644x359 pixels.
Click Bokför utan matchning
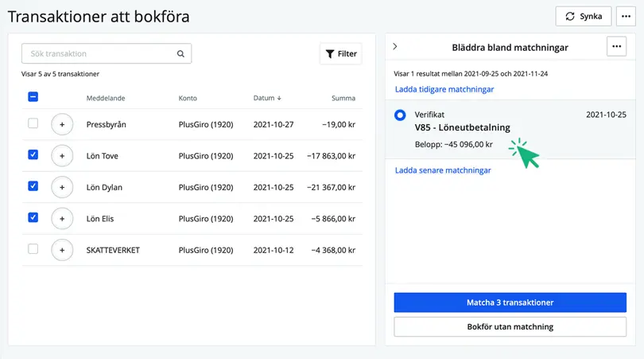510,326
